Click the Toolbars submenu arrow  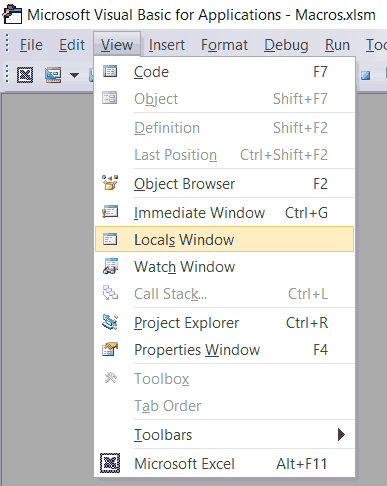341,434
